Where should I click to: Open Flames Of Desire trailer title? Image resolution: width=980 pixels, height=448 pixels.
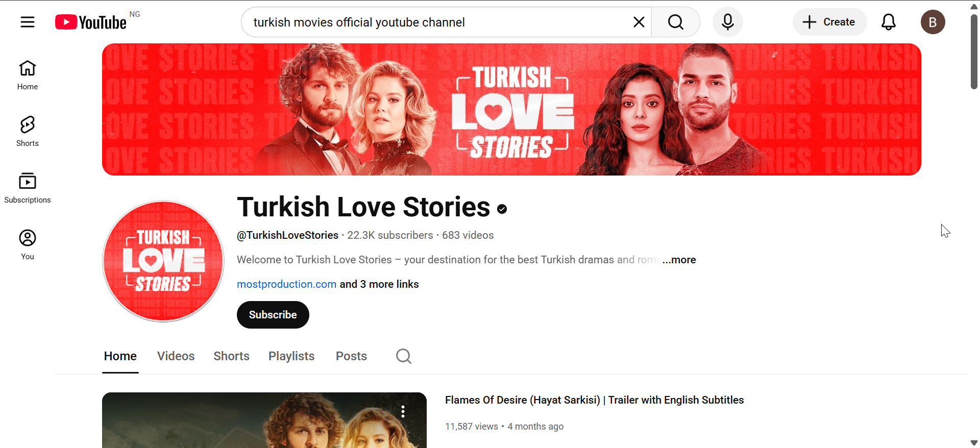click(595, 400)
